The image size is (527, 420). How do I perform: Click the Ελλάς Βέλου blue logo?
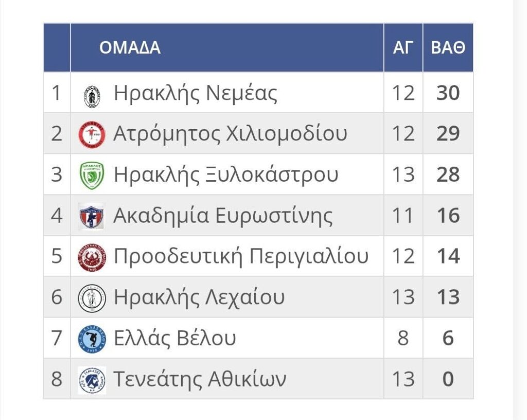(x=92, y=339)
